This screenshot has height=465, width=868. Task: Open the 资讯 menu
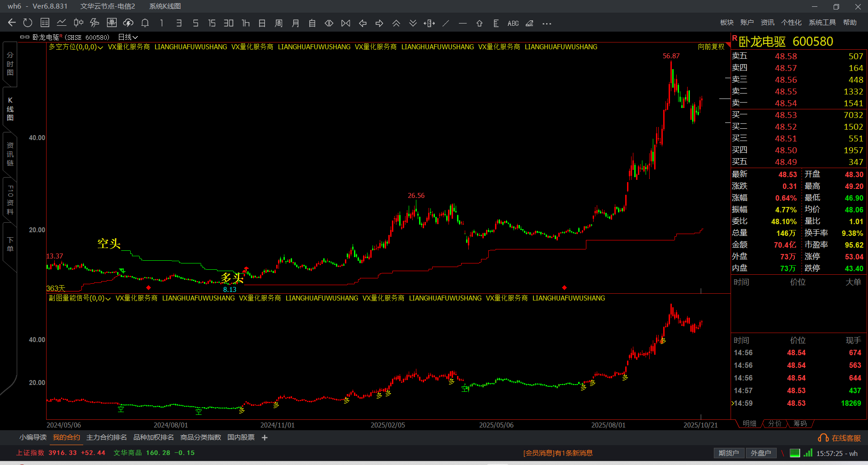coord(768,23)
